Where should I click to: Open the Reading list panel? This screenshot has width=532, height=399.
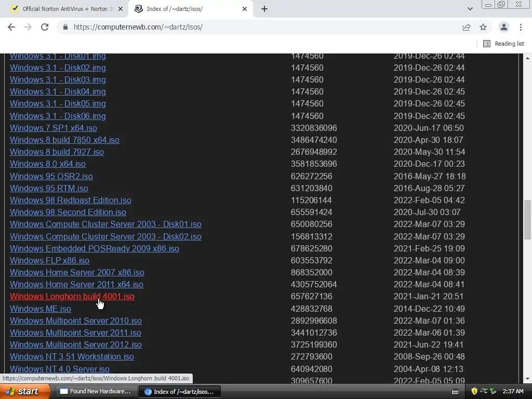(x=503, y=44)
